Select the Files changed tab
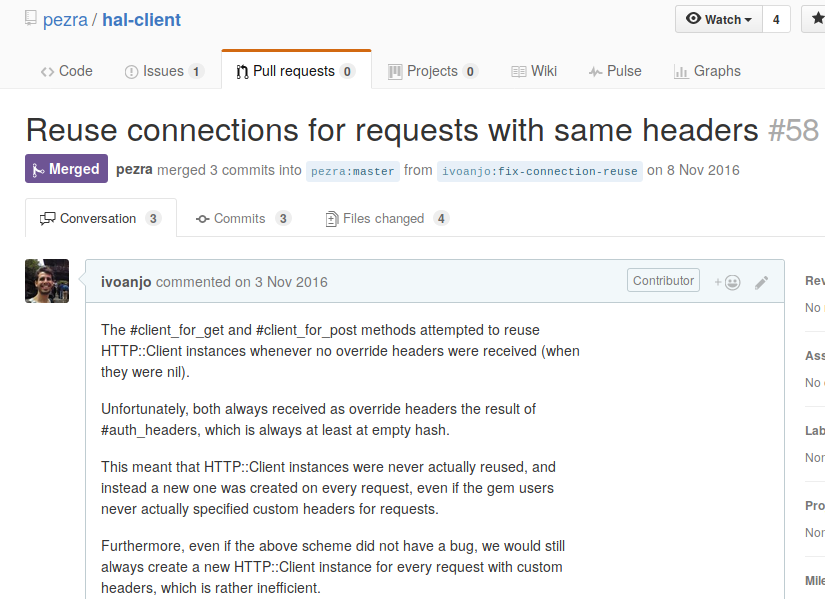This screenshot has height=599, width=825. tap(387, 218)
